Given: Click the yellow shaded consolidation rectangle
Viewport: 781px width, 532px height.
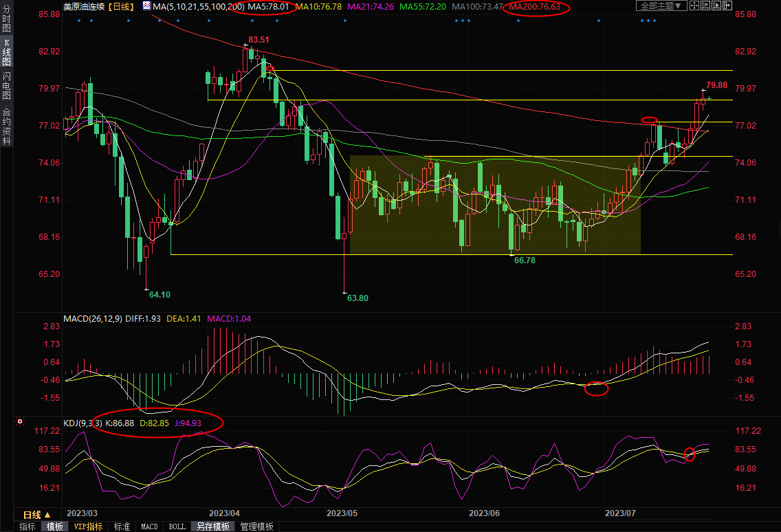Looking at the screenshot, I should point(495,205).
